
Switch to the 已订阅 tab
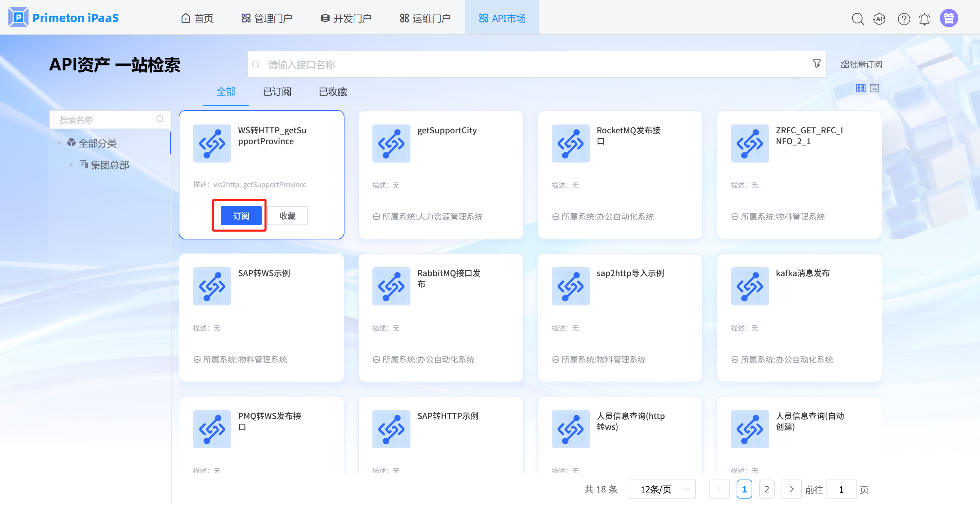(277, 91)
